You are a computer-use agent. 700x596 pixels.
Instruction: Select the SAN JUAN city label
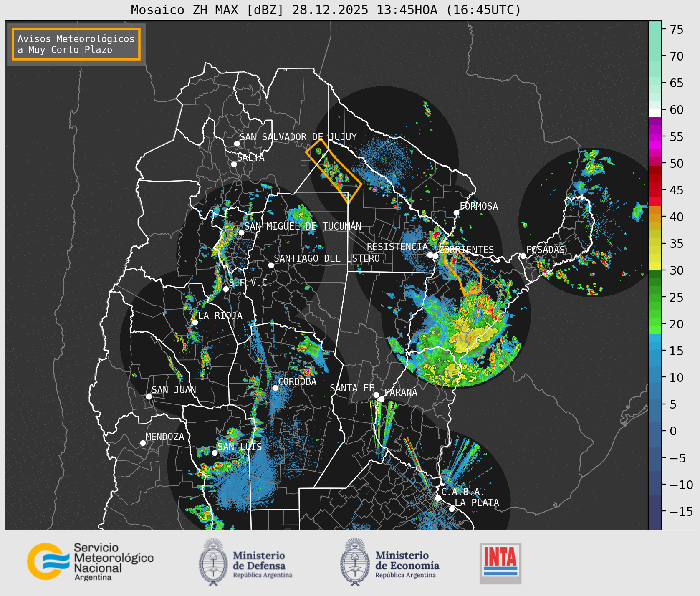tap(174, 390)
